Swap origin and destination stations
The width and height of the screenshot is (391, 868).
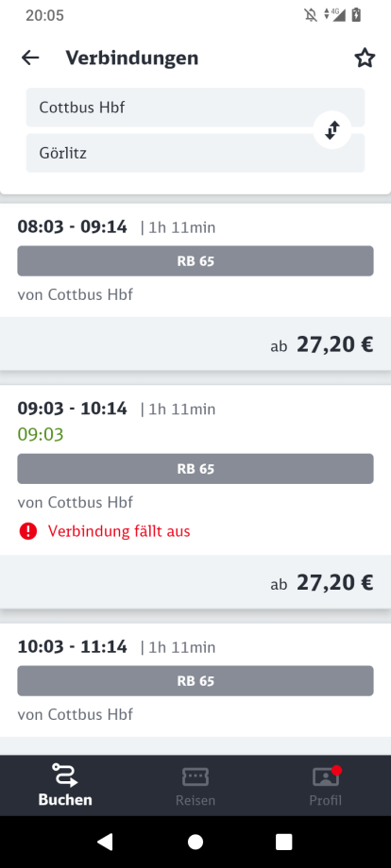point(332,130)
